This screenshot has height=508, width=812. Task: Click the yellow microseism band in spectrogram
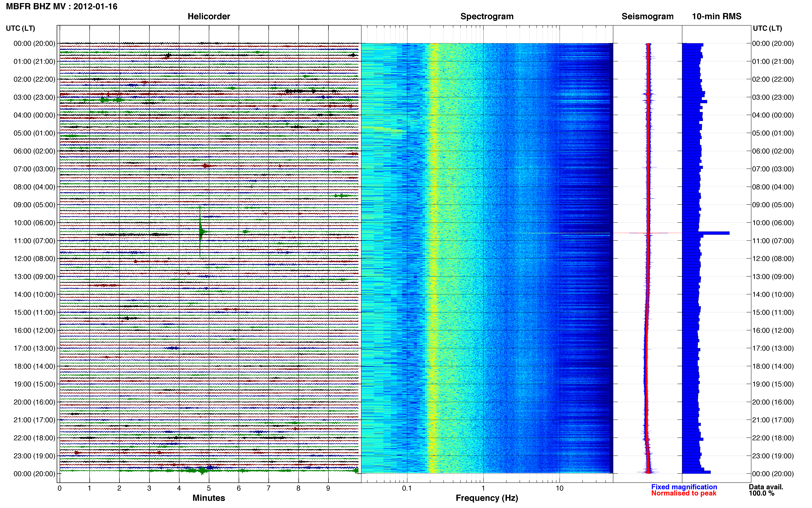[x=434, y=258]
